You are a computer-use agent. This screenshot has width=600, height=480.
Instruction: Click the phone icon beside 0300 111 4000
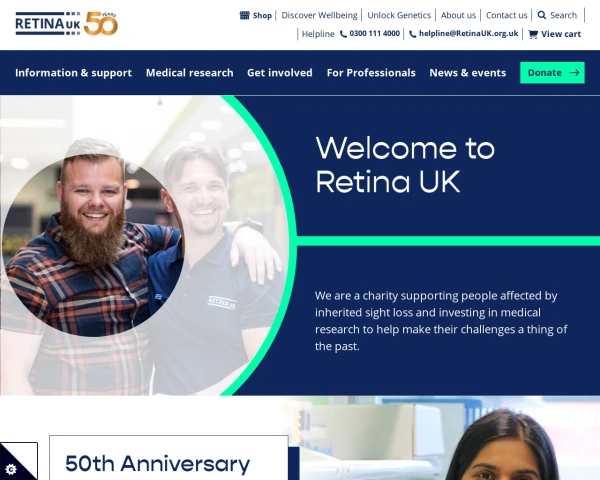(343, 34)
